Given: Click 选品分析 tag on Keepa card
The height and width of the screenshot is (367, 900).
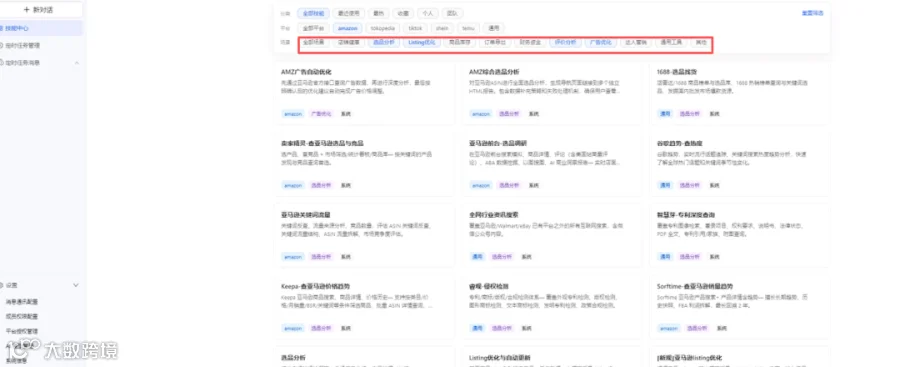Looking at the screenshot, I should coord(321,329).
